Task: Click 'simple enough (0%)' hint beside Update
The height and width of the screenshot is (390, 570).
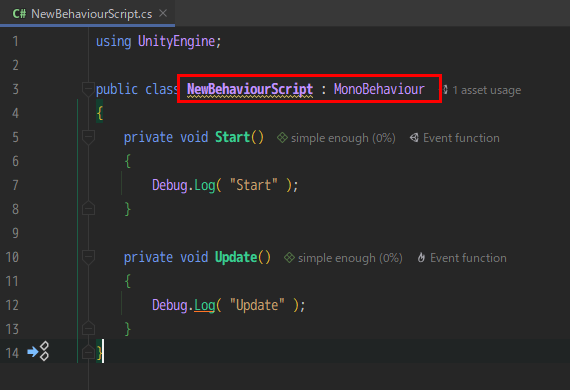Action: coord(350,258)
